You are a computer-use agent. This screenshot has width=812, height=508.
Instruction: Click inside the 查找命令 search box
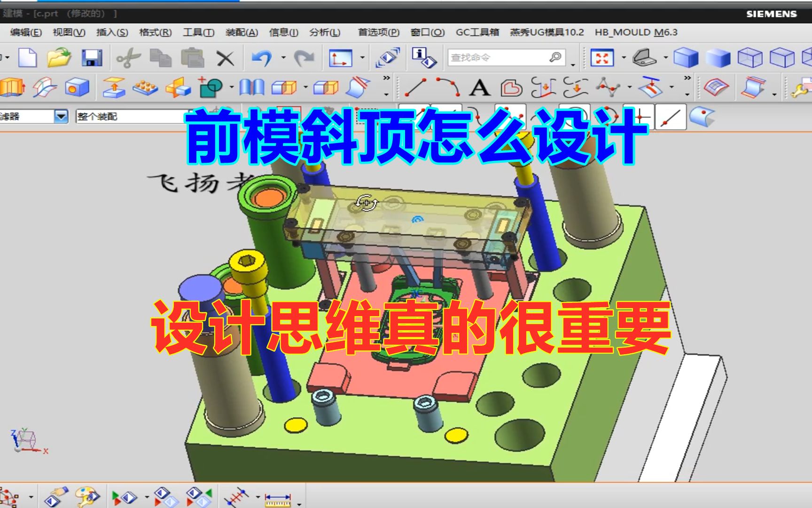click(498, 57)
